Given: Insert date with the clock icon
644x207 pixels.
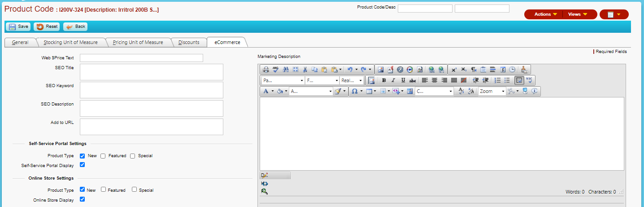Looking at the screenshot, I should pos(512,70).
